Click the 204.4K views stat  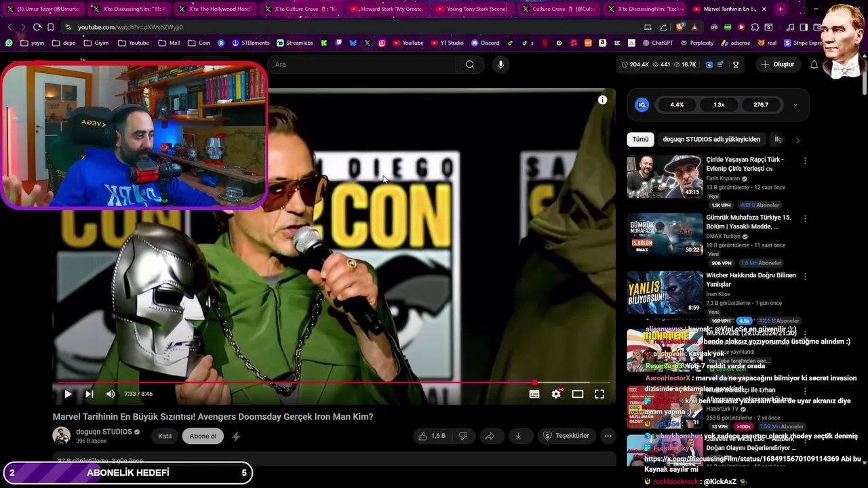pos(635,64)
